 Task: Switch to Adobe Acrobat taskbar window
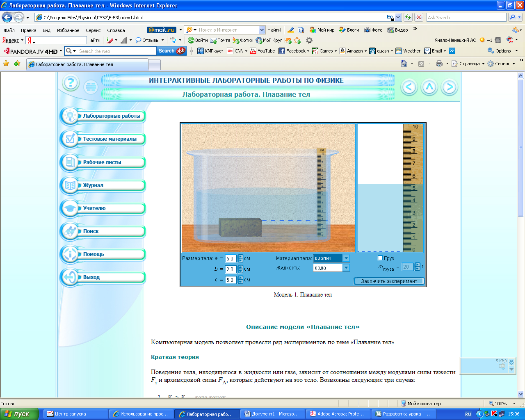[338, 414]
